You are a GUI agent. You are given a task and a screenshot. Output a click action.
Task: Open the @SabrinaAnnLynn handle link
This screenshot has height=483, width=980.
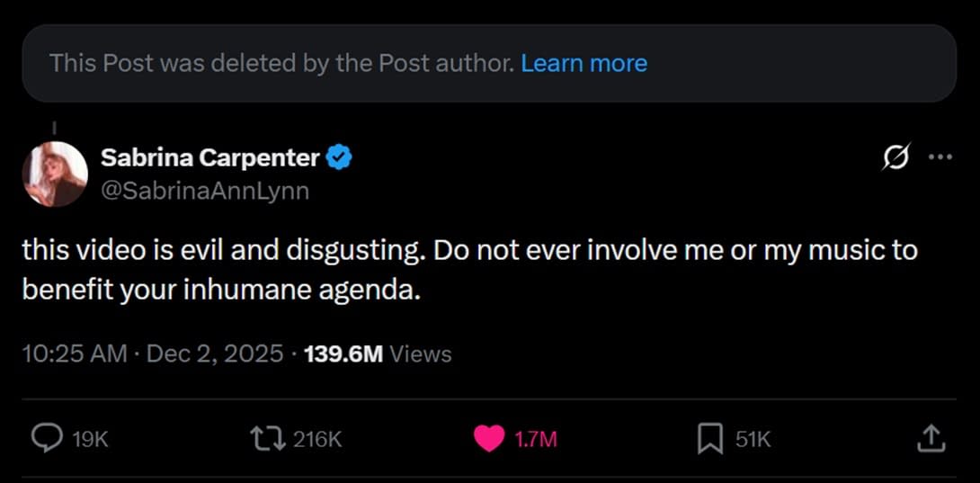coord(204,191)
